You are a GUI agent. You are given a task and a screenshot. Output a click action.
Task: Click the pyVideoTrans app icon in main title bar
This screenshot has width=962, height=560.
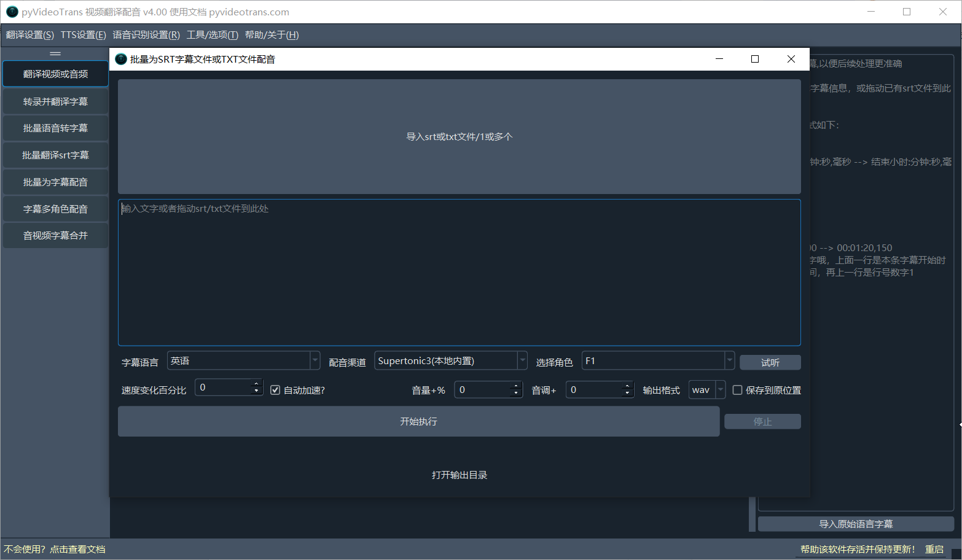[x=12, y=12]
